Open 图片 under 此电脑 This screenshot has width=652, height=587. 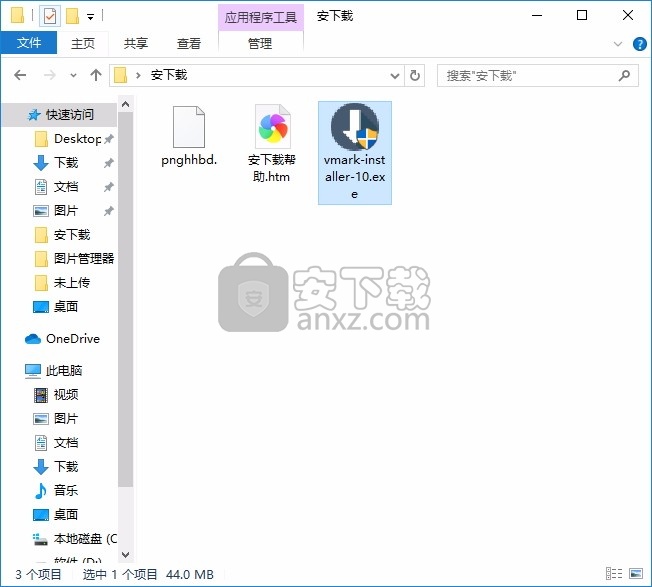(56, 419)
